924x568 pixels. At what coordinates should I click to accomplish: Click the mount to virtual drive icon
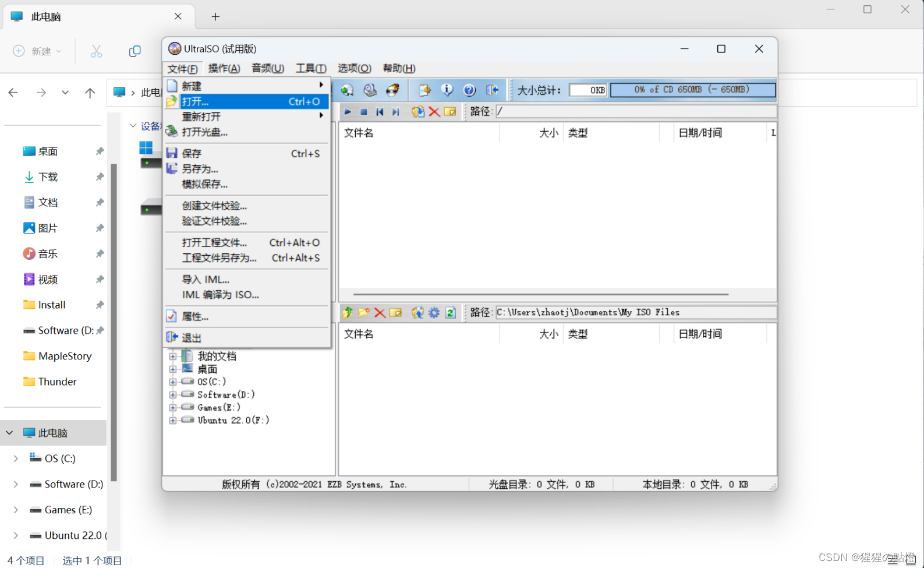[370, 90]
